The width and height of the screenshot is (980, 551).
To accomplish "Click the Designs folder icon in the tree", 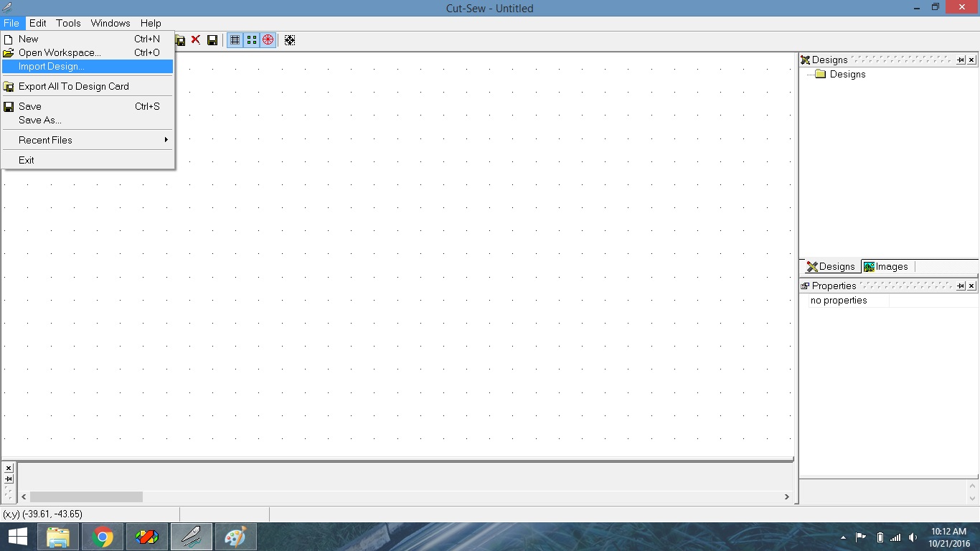I will click(x=820, y=74).
